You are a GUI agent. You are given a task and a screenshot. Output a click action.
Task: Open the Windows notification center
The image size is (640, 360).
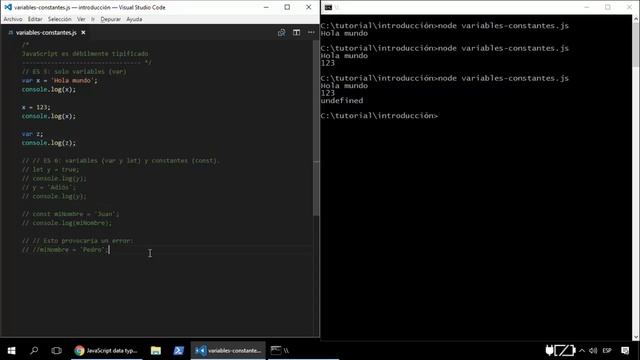click(625, 350)
